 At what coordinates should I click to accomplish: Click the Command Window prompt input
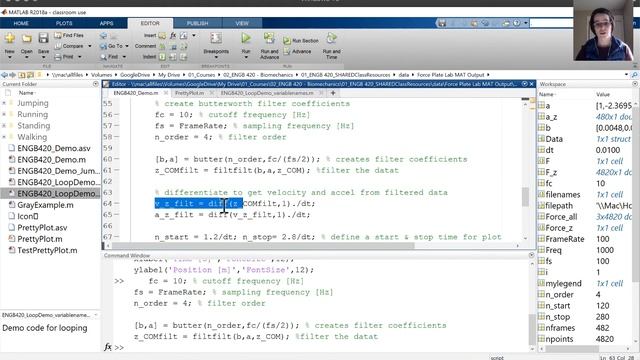[322, 347]
